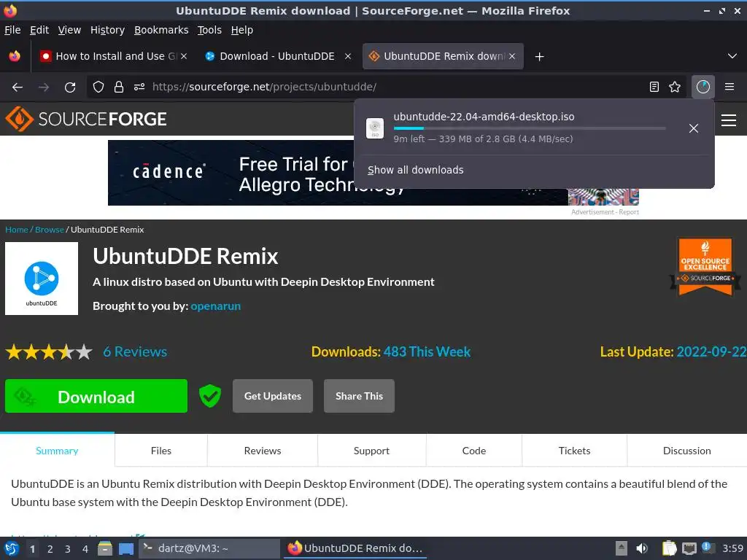747x560 pixels.
Task: Click the download progress bar
Action: [x=530, y=128]
